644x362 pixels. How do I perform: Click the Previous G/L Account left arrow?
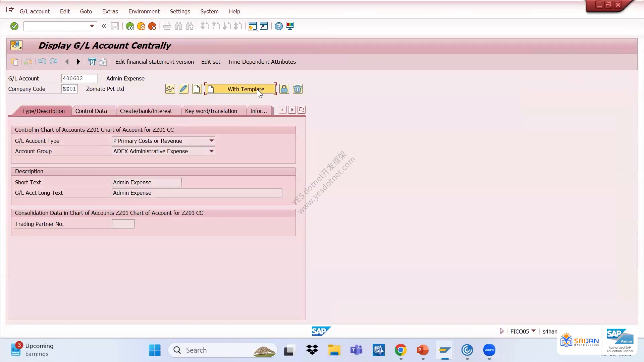[x=67, y=62]
